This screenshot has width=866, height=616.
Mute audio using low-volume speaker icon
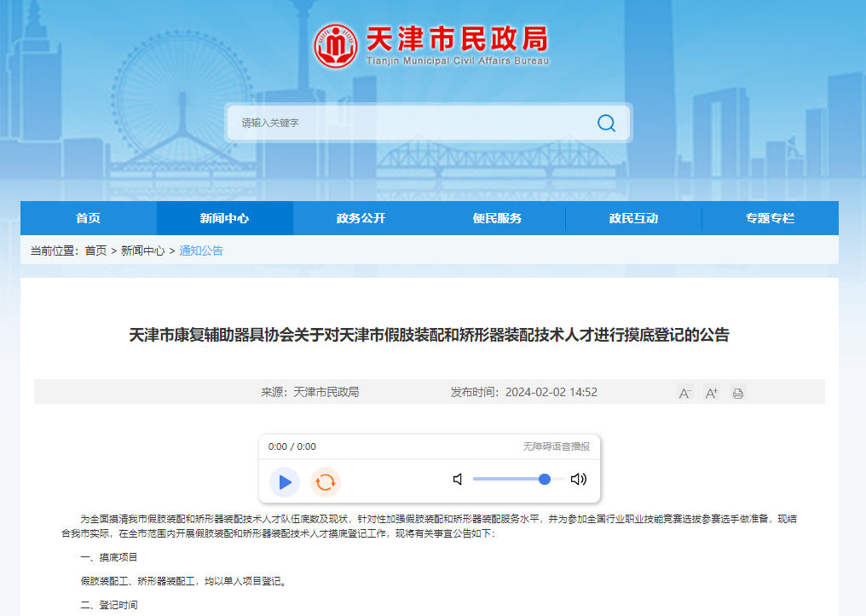click(x=458, y=479)
